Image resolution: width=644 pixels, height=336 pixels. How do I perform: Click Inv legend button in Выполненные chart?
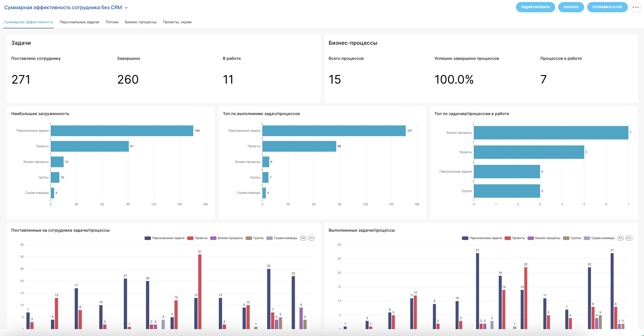pyautogui.click(x=629, y=238)
